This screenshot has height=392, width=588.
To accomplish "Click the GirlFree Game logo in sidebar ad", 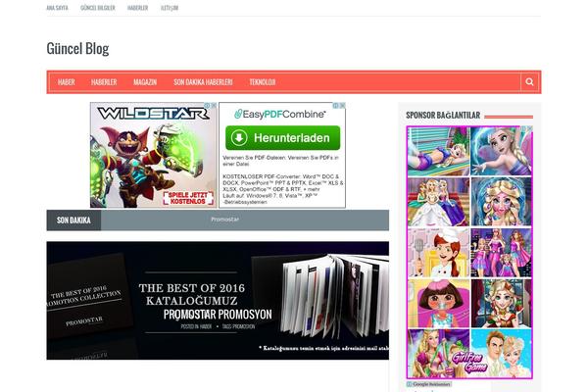I will (x=469, y=362).
